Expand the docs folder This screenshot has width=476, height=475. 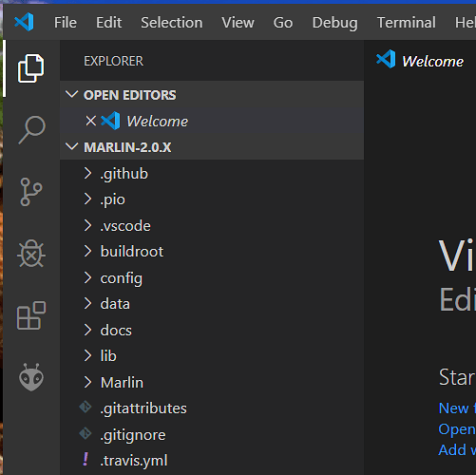87,330
